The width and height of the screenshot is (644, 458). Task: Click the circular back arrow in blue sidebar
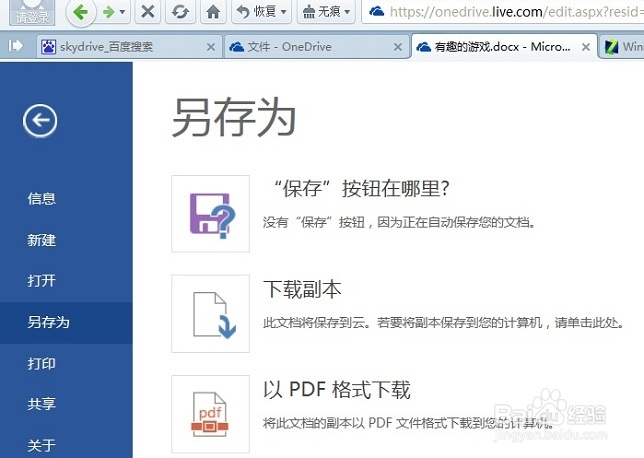click(x=40, y=121)
